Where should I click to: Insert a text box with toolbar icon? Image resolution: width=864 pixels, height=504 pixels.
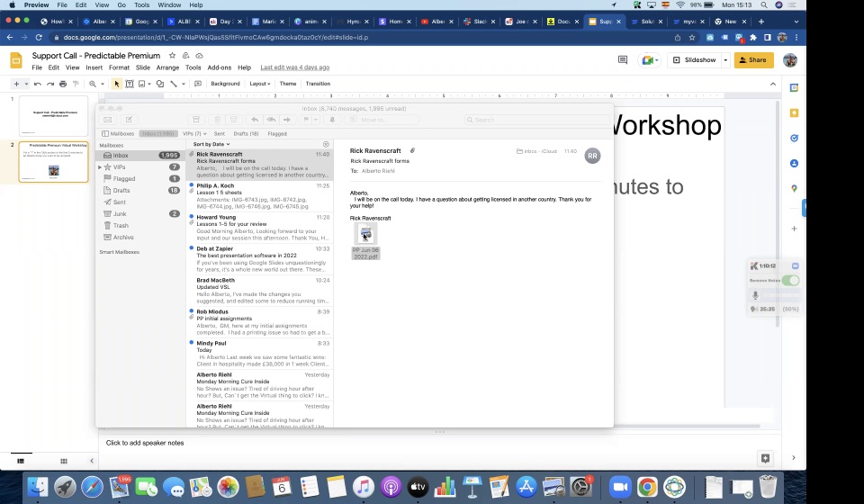tap(130, 84)
